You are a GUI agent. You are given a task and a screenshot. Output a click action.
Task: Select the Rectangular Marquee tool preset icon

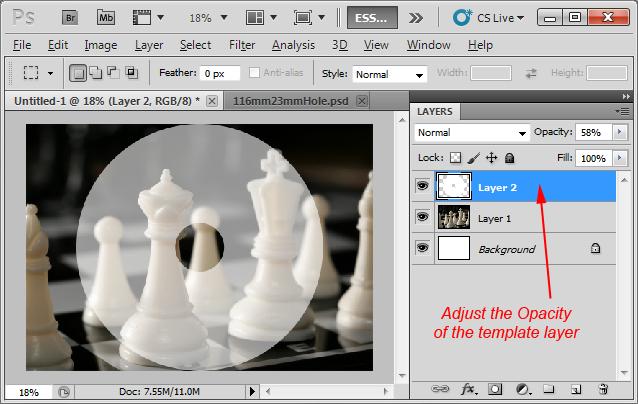tap(31, 73)
